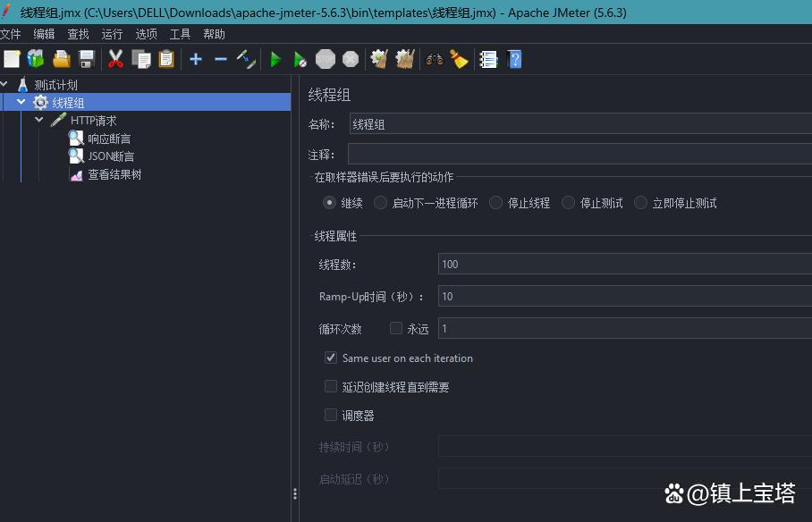Click the Stop test octagon icon
Viewport: 812px width, 522px height.
pos(326,59)
